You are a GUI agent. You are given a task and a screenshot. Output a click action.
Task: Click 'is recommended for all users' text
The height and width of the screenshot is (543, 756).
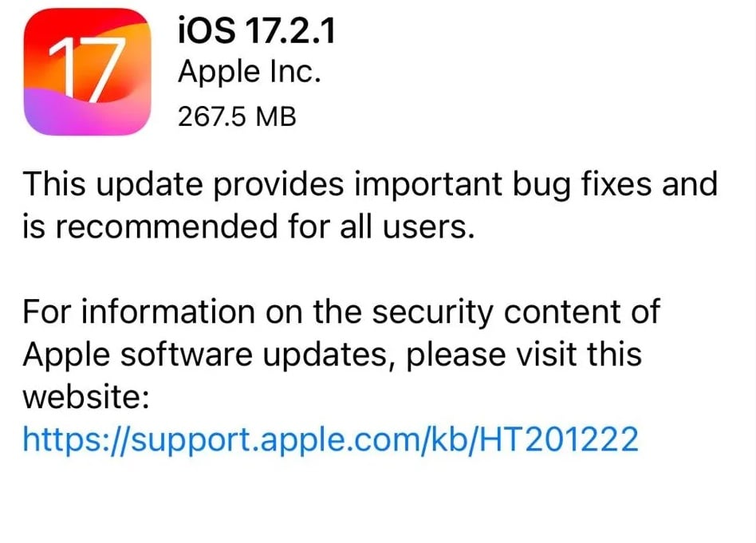pyautogui.click(x=248, y=226)
